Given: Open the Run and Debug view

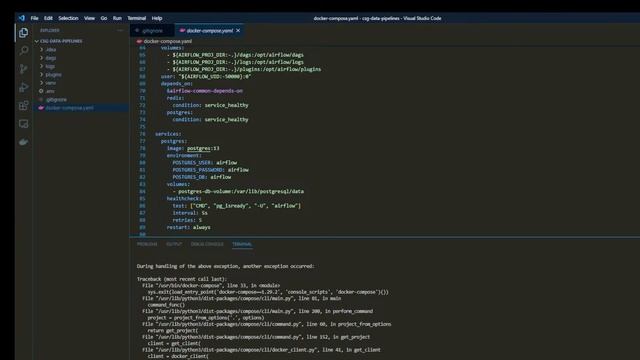Looking at the screenshot, I should [x=23, y=87].
